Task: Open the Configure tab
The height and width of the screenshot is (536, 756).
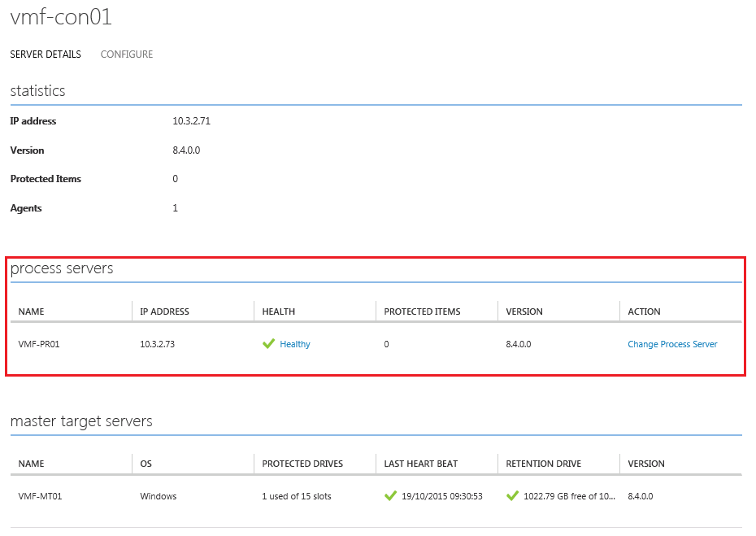Action: pos(127,54)
